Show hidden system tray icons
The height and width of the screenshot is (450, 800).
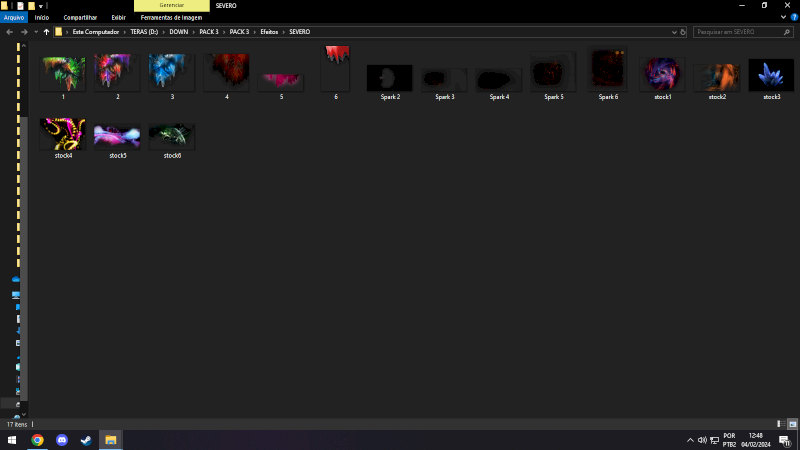click(690, 440)
